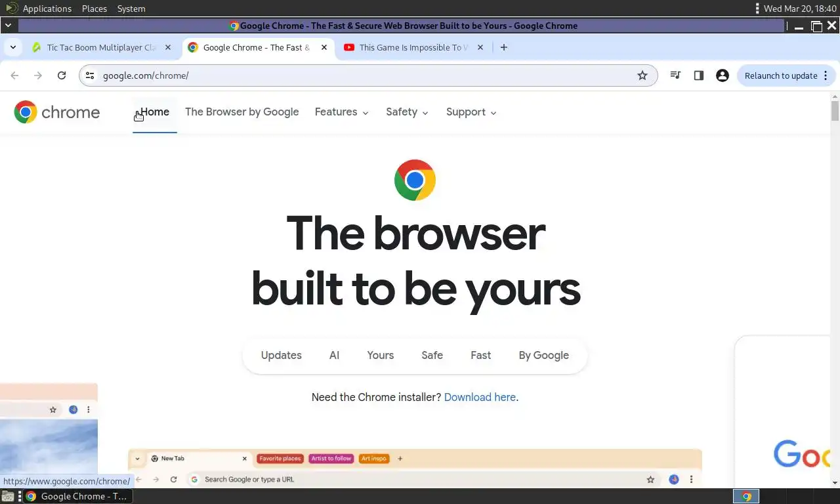Go back with the left arrow icon

coord(14,75)
